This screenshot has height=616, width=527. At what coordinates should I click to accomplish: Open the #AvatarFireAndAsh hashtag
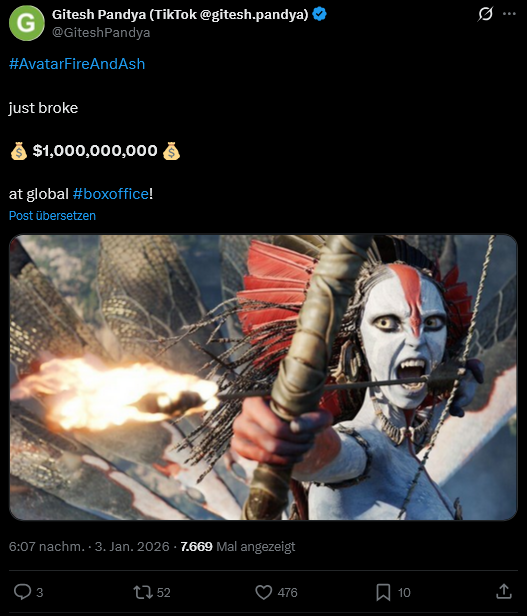click(77, 64)
